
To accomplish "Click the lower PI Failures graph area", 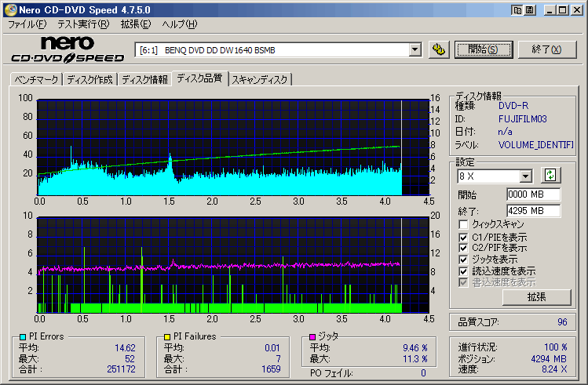I will click(233, 265).
